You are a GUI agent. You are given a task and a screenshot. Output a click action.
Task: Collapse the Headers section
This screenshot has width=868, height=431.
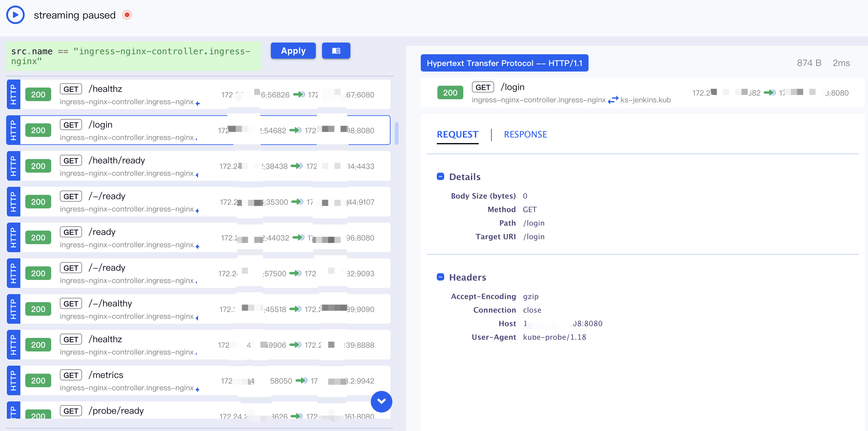(x=440, y=277)
